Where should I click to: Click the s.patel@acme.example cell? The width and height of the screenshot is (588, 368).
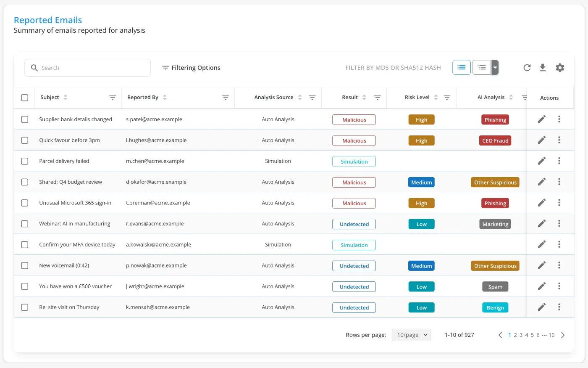(154, 119)
